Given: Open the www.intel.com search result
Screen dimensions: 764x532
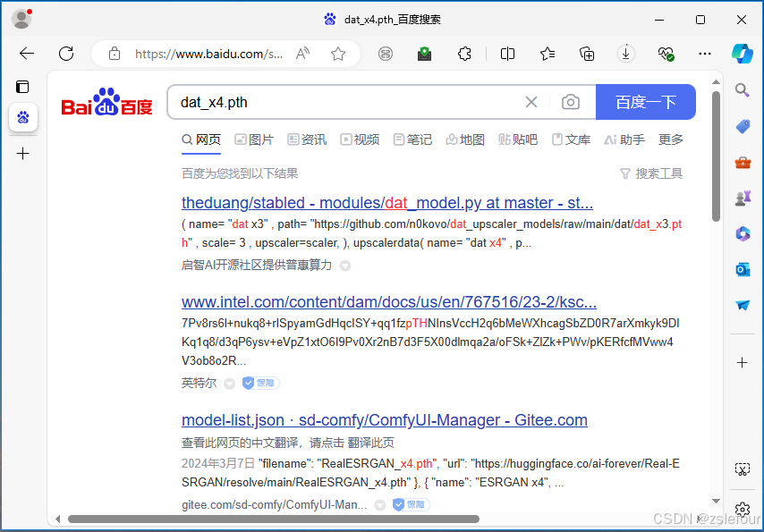Looking at the screenshot, I should [389, 302].
